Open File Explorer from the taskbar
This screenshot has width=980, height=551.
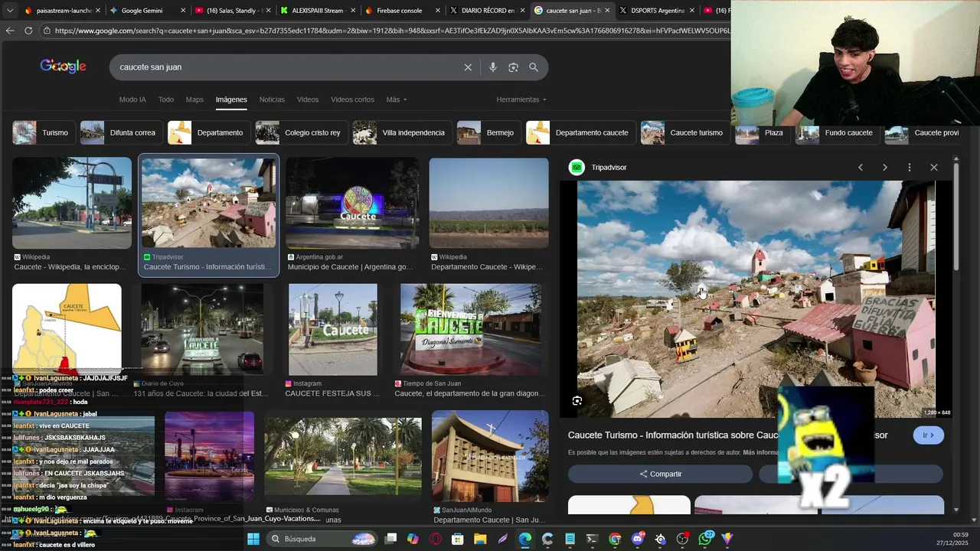tap(480, 539)
